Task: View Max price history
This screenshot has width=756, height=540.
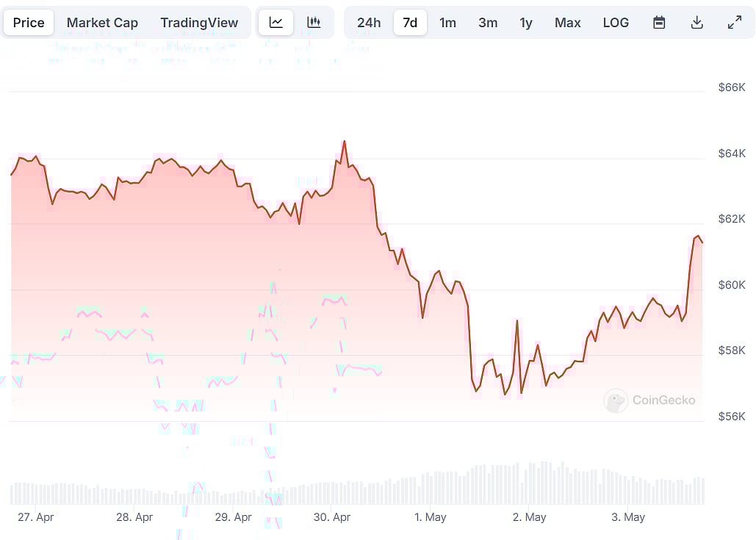Action: click(567, 23)
